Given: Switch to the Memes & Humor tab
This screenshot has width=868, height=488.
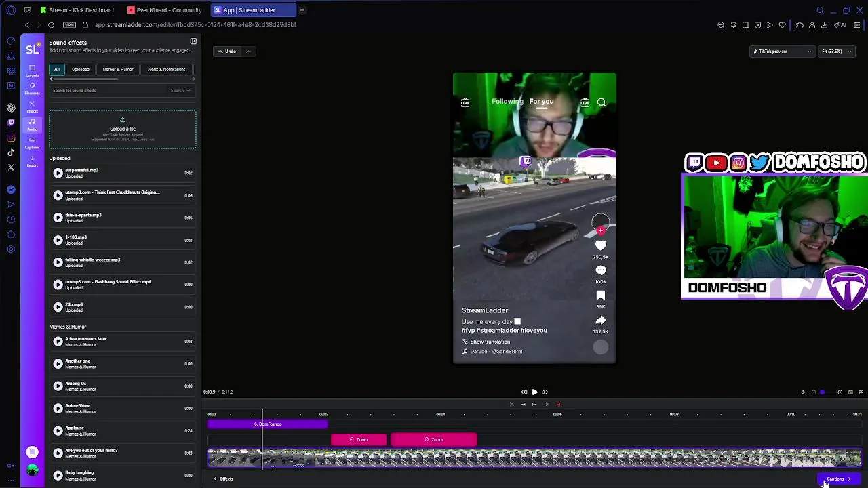Looking at the screenshot, I should (118, 69).
